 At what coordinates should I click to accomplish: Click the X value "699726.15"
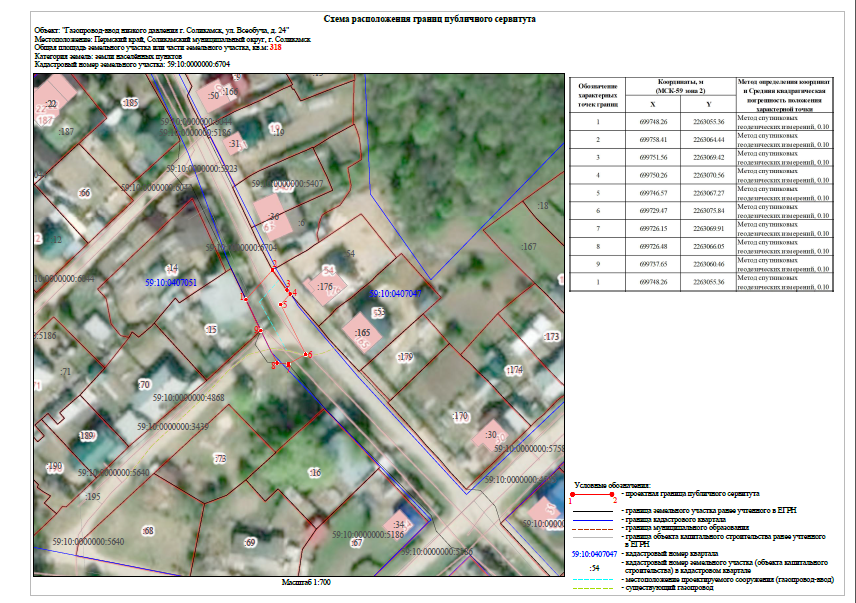click(x=653, y=229)
